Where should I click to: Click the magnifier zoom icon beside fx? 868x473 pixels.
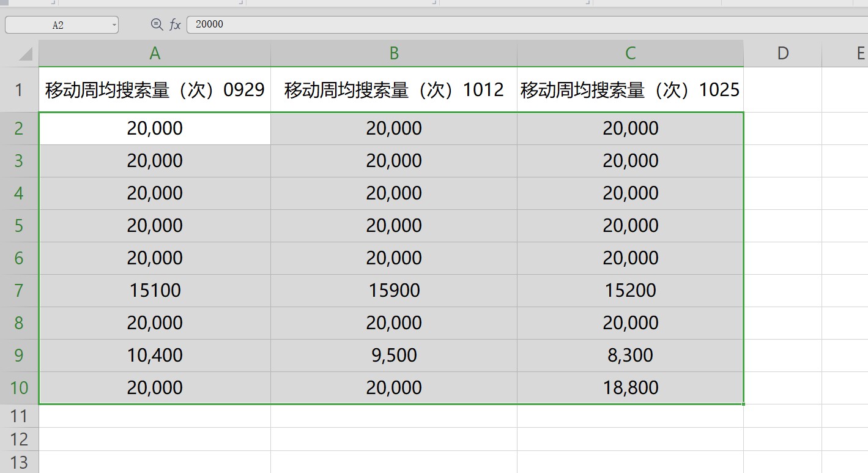coord(157,24)
